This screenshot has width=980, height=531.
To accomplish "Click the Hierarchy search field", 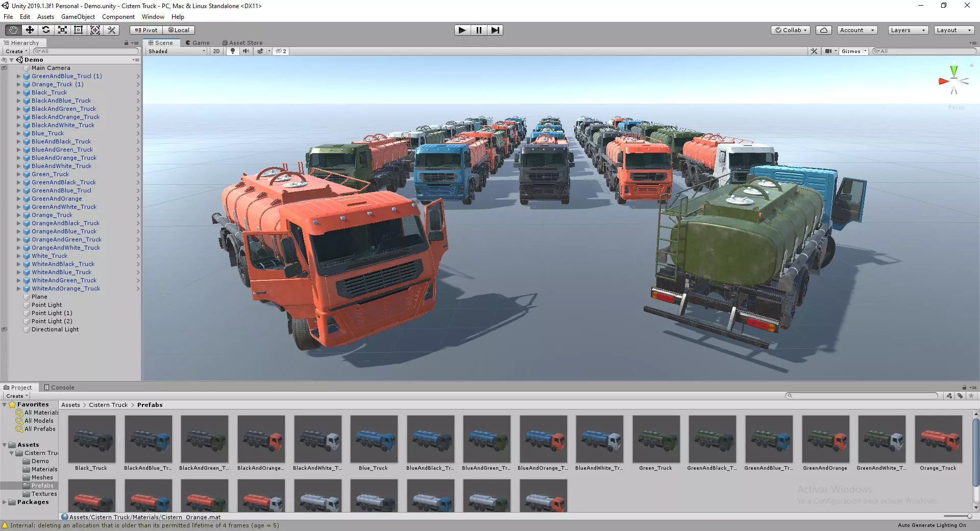I will point(86,51).
